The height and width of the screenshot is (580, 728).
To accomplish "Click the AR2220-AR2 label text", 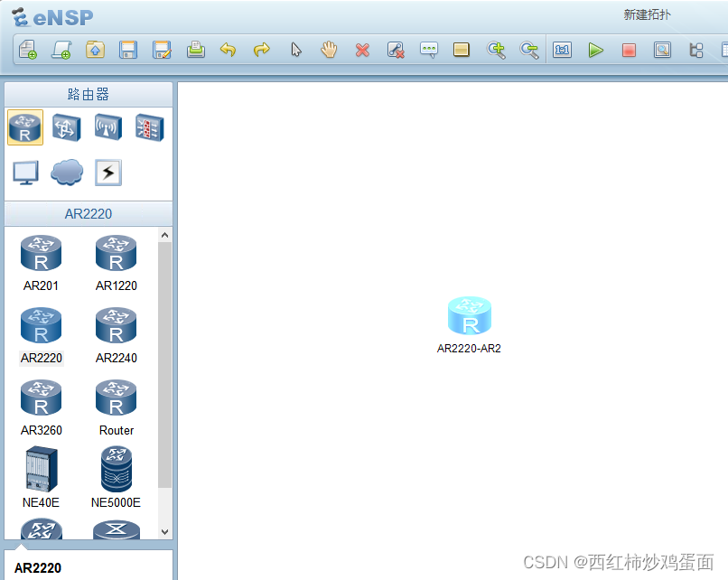I will point(469,349).
